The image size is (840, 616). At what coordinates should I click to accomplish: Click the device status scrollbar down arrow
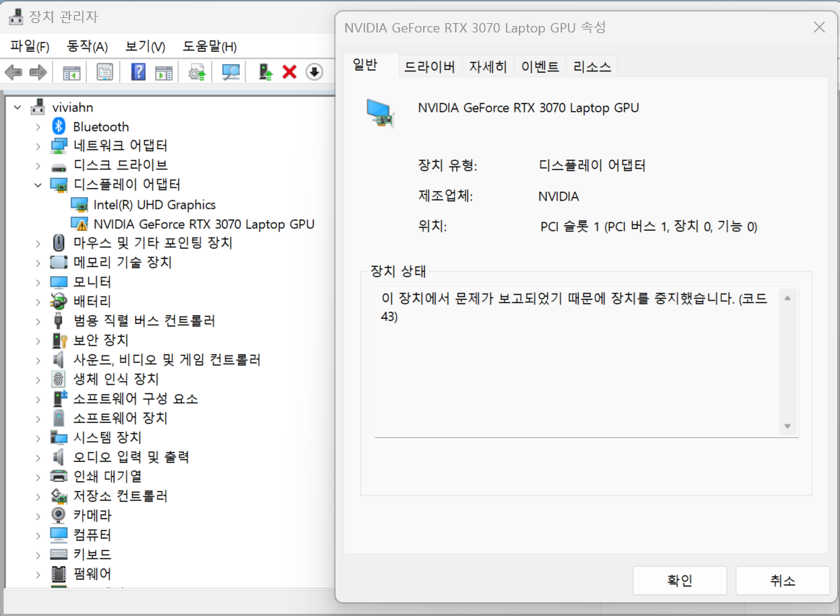(x=787, y=426)
